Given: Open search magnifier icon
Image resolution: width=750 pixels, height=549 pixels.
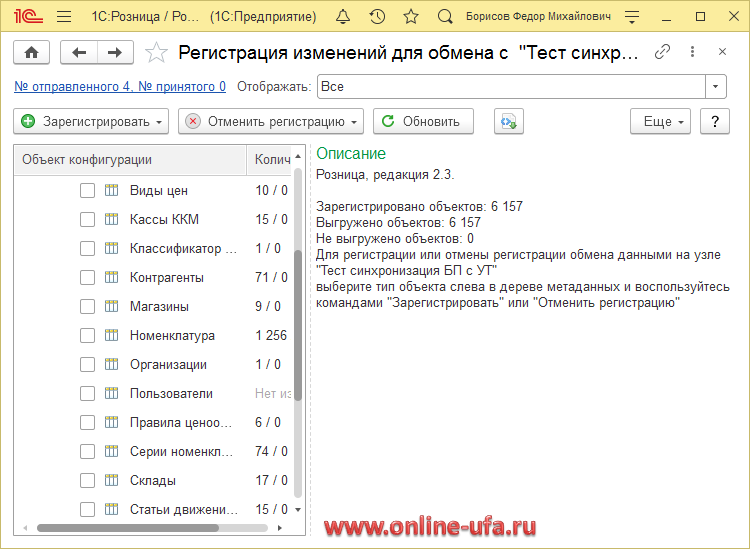Looking at the screenshot, I should click(445, 17).
